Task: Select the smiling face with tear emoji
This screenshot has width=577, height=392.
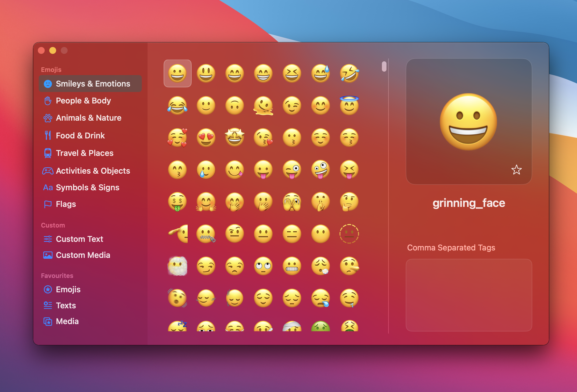Action: pyautogui.click(x=206, y=170)
